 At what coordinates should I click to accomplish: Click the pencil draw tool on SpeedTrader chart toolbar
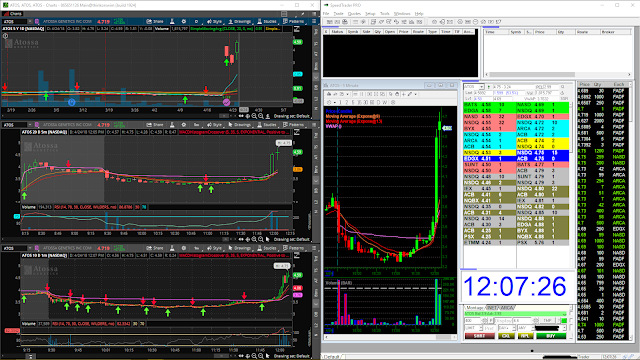tap(410, 94)
